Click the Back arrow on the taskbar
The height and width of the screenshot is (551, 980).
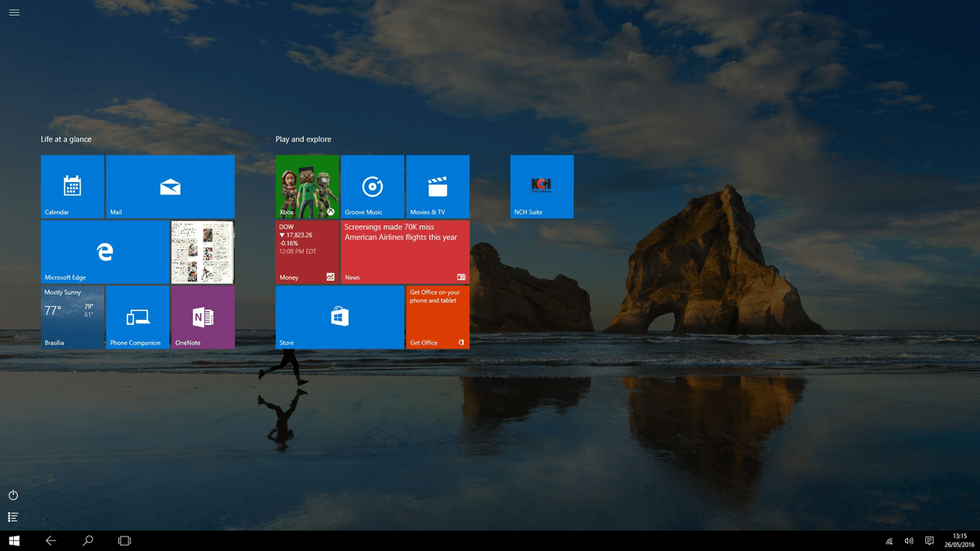51,540
